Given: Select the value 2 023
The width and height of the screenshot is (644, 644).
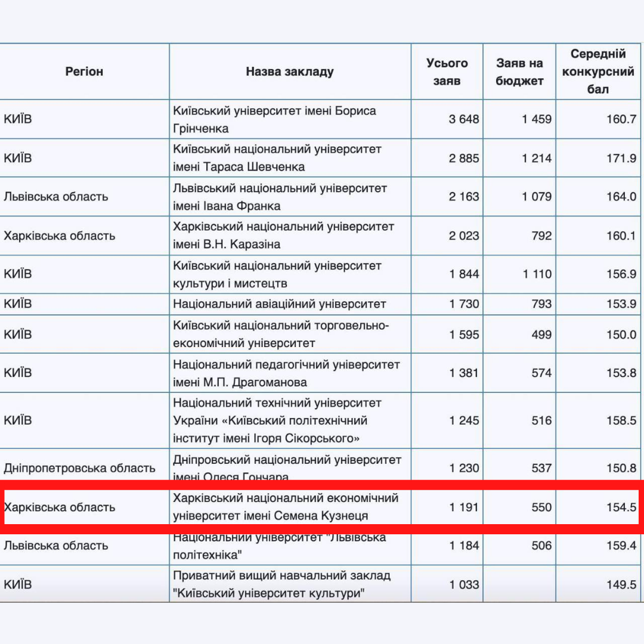Looking at the screenshot, I should pos(464,236).
